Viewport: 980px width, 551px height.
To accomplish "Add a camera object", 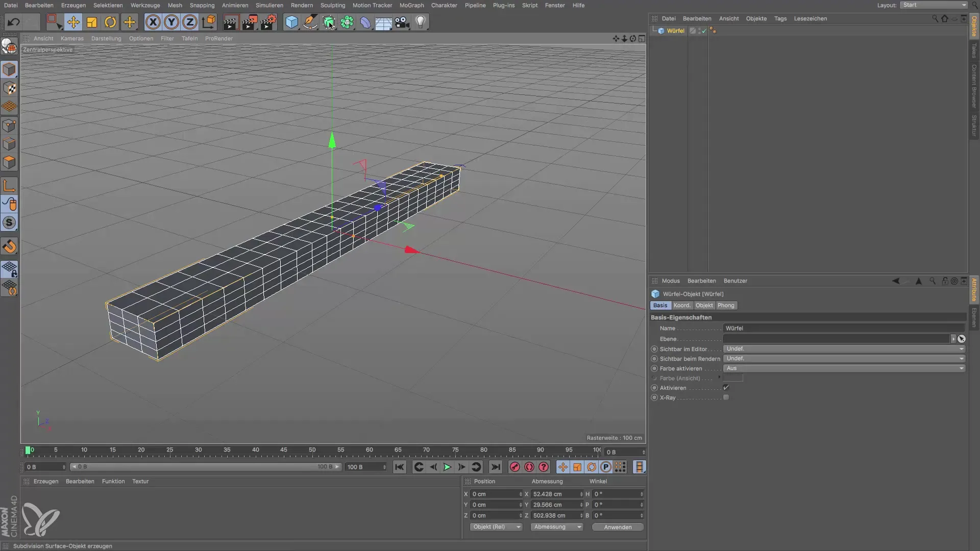I will (402, 22).
